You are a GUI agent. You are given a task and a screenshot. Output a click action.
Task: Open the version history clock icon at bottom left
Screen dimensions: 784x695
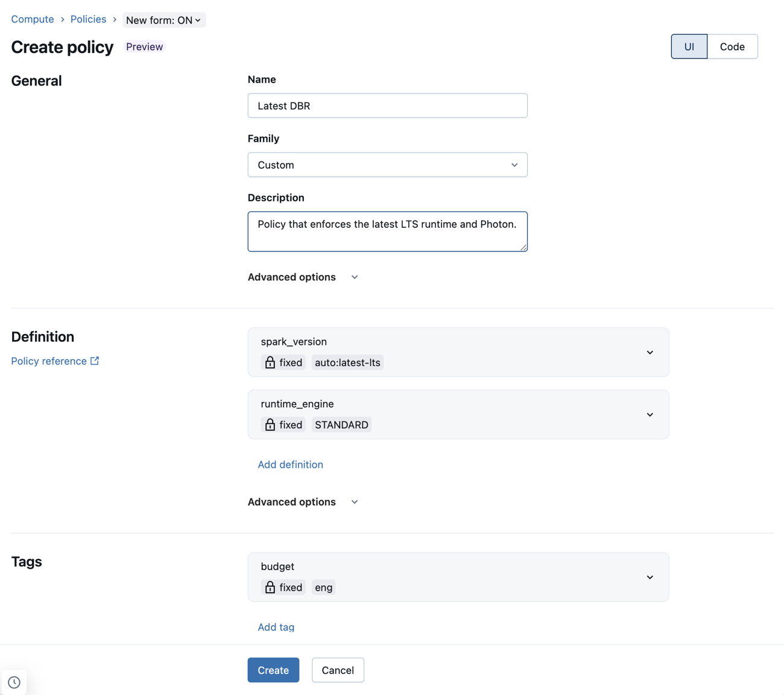tap(14, 682)
